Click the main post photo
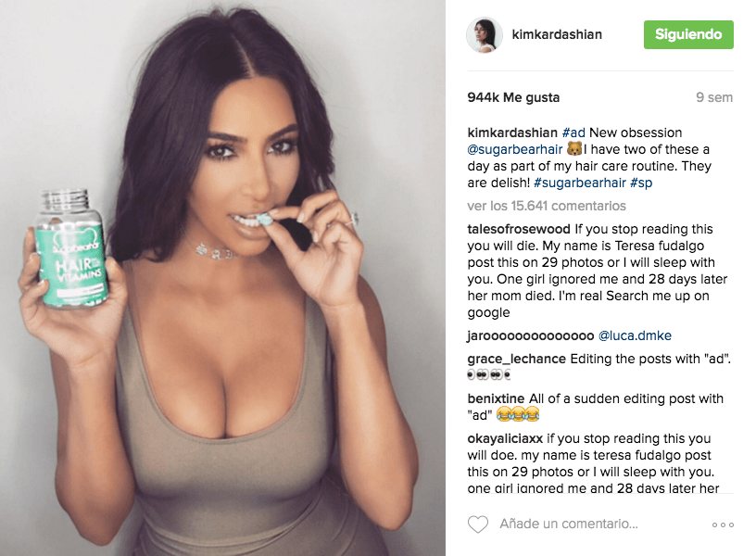 [x=222, y=278]
